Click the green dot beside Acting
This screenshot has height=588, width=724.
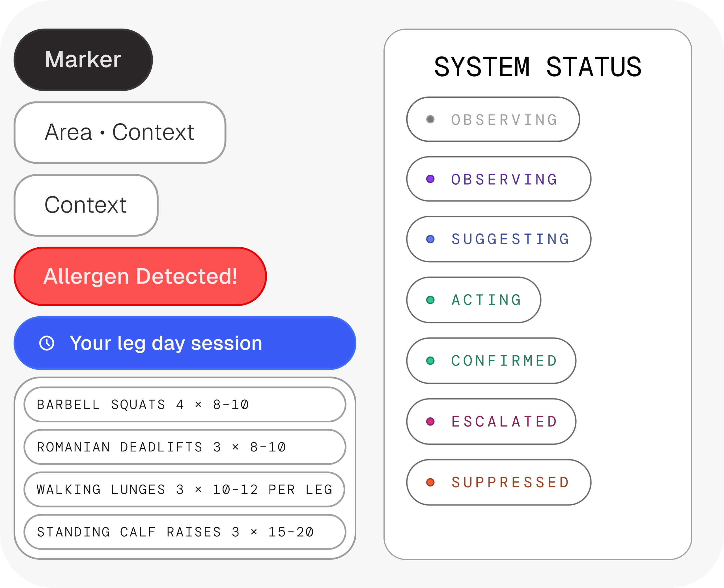pyautogui.click(x=430, y=300)
